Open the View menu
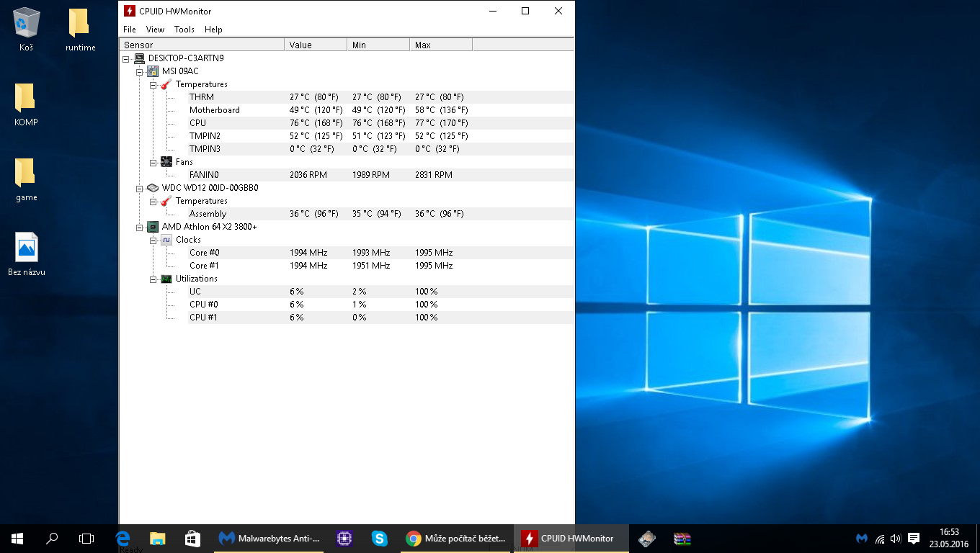Image resolution: width=980 pixels, height=553 pixels. pos(155,30)
